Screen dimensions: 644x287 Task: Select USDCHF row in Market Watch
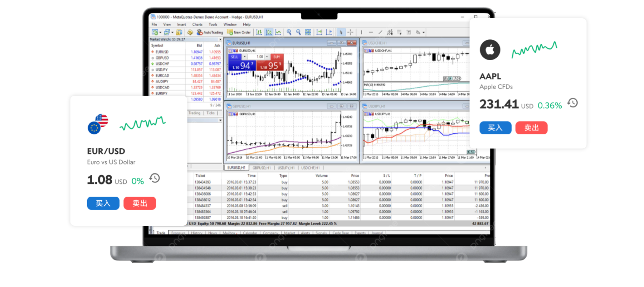click(186, 64)
